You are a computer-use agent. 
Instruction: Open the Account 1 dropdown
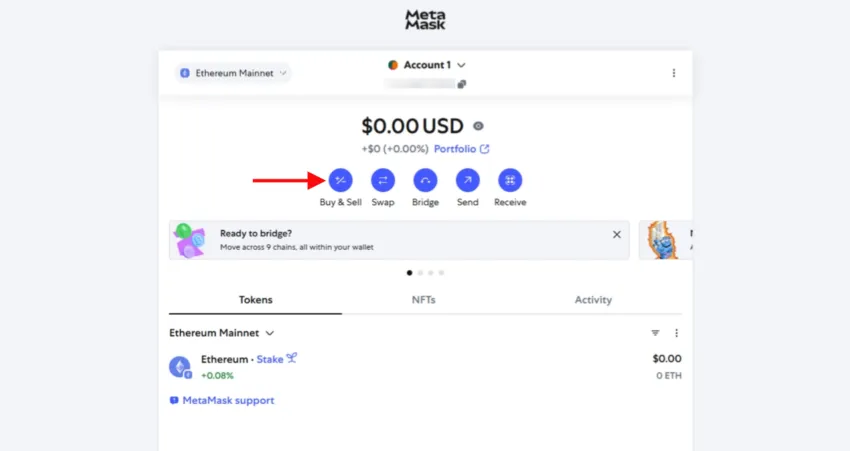[x=427, y=65]
